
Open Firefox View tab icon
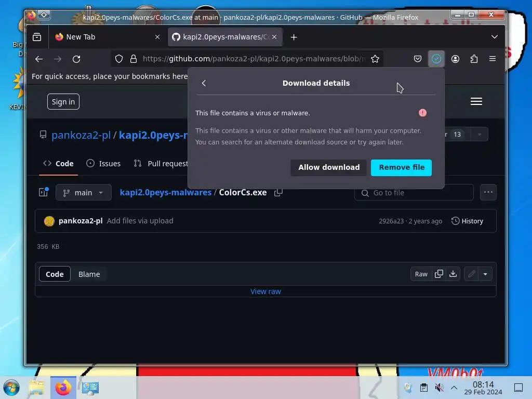coord(37,37)
